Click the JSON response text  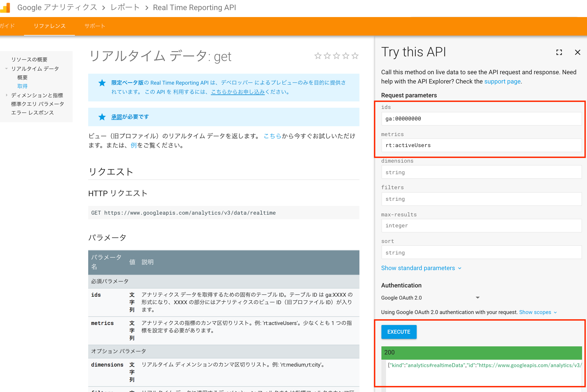tap(484, 365)
